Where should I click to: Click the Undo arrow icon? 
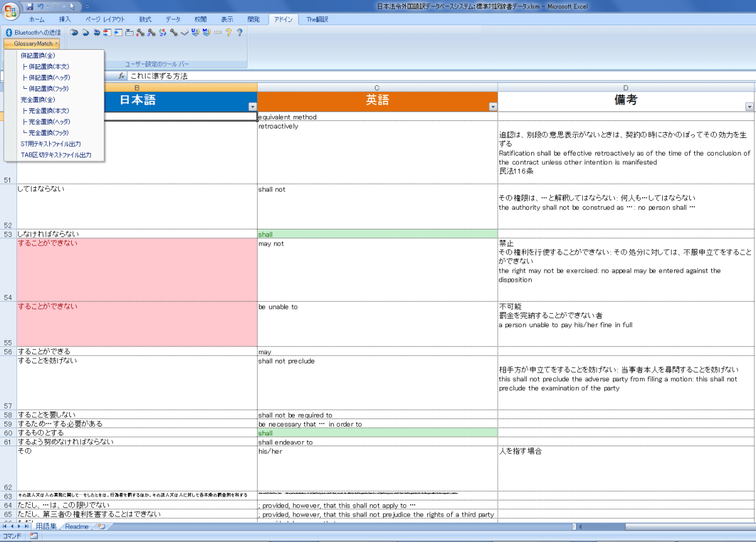[41, 6]
